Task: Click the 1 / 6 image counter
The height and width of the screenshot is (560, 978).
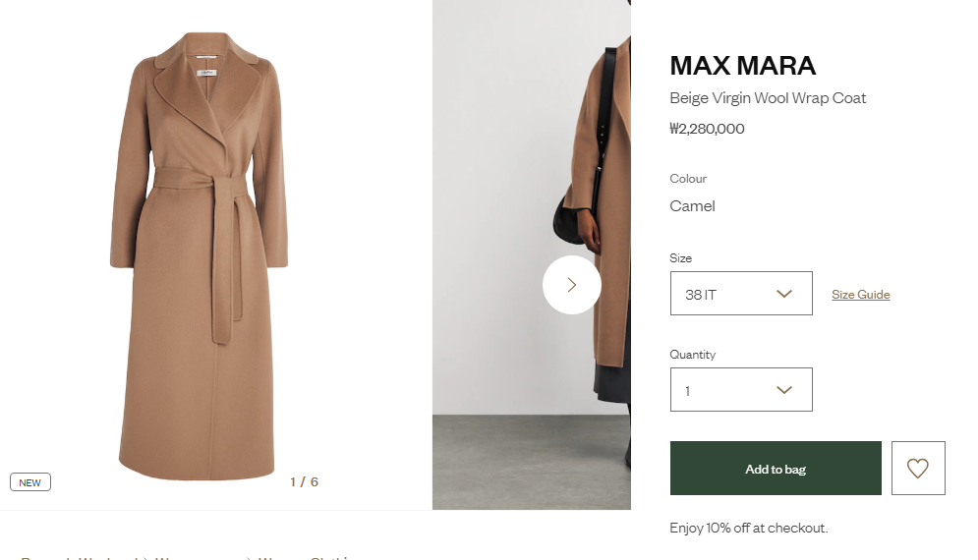Action: pyautogui.click(x=304, y=481)
